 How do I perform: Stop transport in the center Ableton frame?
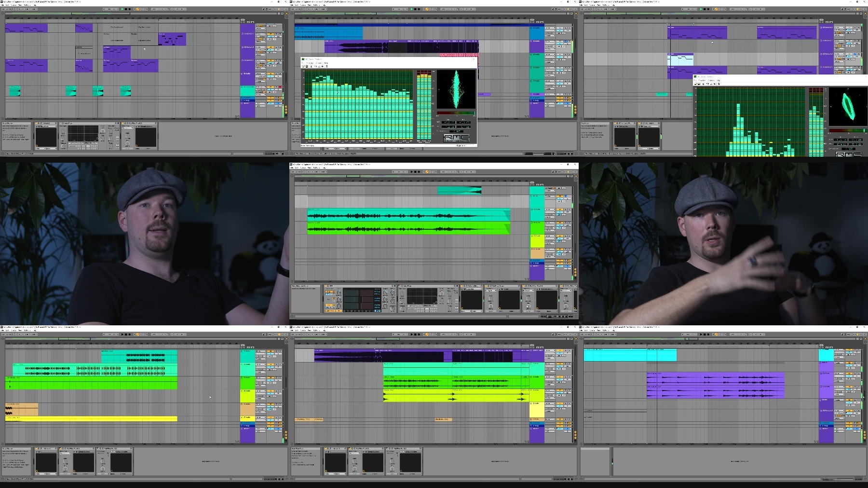[415, 172]
